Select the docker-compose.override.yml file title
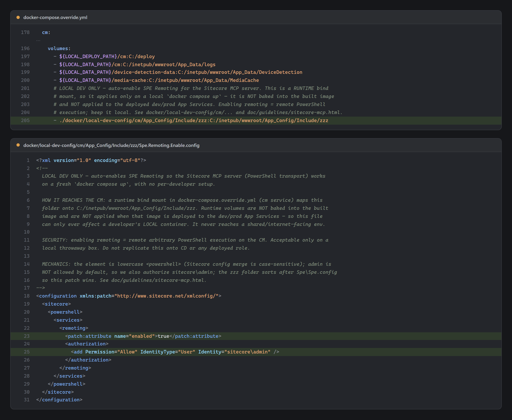This screenshot has height=420, width=512. pyautogui.click(x=55, y=17)
